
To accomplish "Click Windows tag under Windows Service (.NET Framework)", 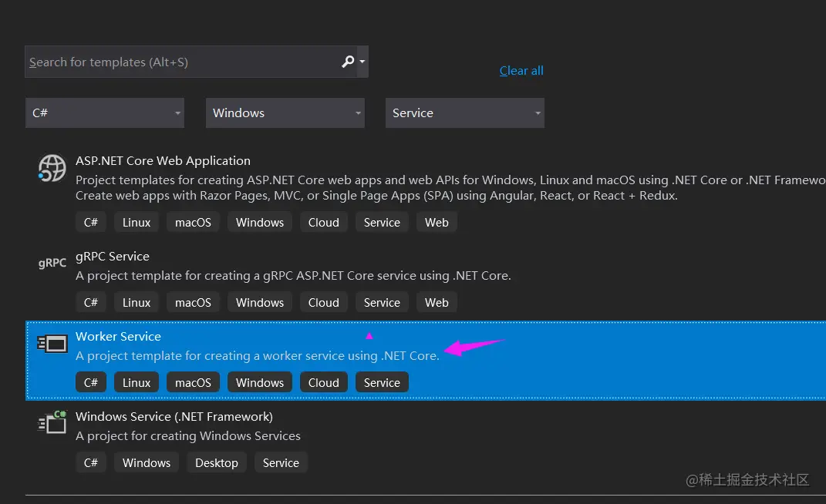I will [x=147, y=462].
